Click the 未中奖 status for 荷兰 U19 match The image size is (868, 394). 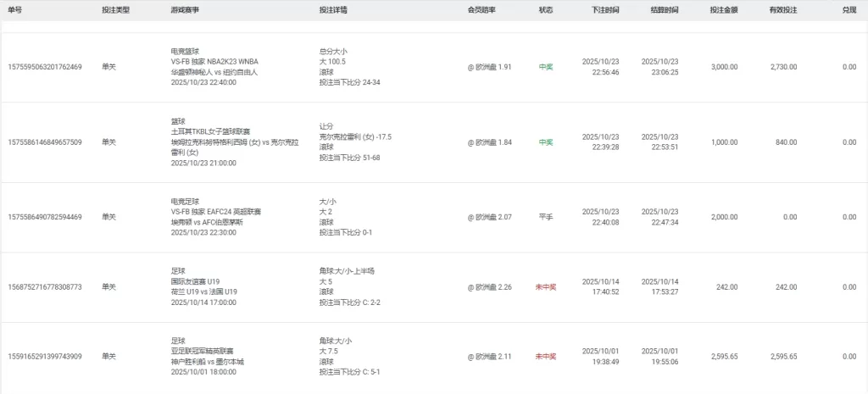click(x=546, y=287)
